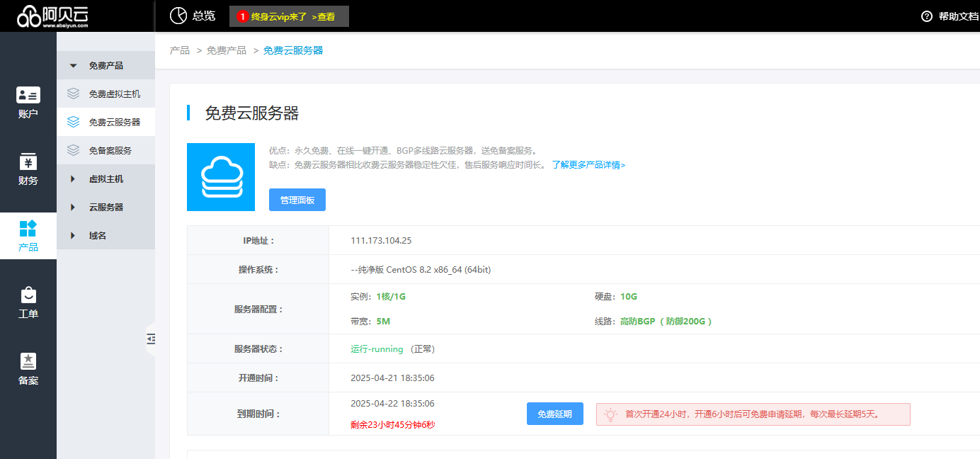Open the 账户 account sidebar icon
The height and width of the screenshot is (459, 980).
28,96
